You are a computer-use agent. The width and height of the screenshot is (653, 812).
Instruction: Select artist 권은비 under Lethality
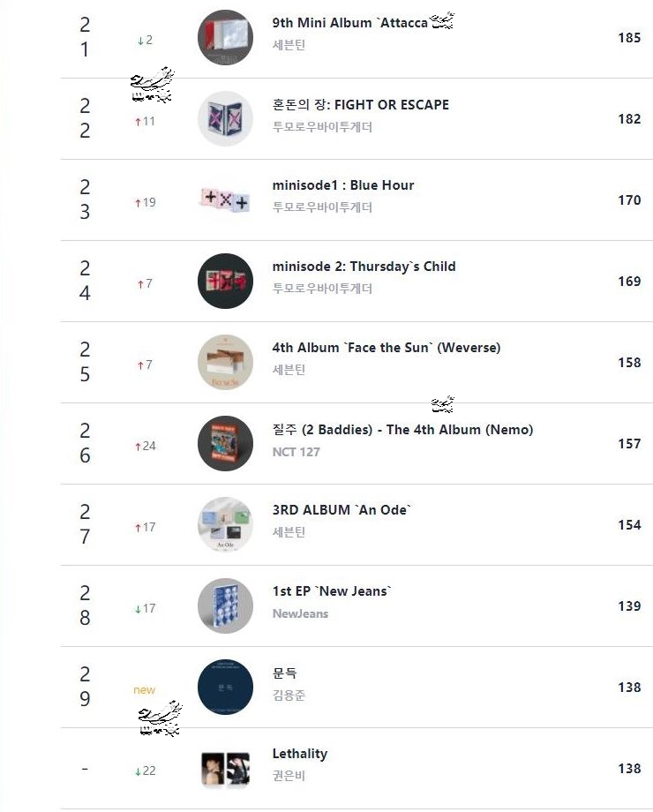coord(289,777)
